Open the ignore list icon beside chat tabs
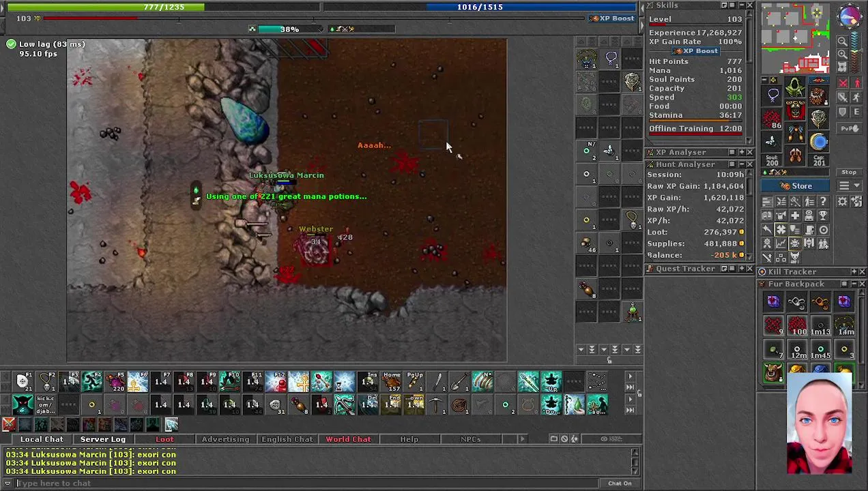 point(564,438)
